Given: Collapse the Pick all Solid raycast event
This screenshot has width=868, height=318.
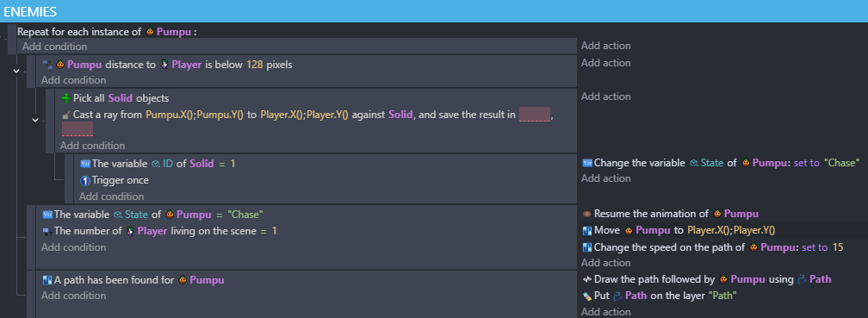Looking at the screenshot, I should click(35, 120).
